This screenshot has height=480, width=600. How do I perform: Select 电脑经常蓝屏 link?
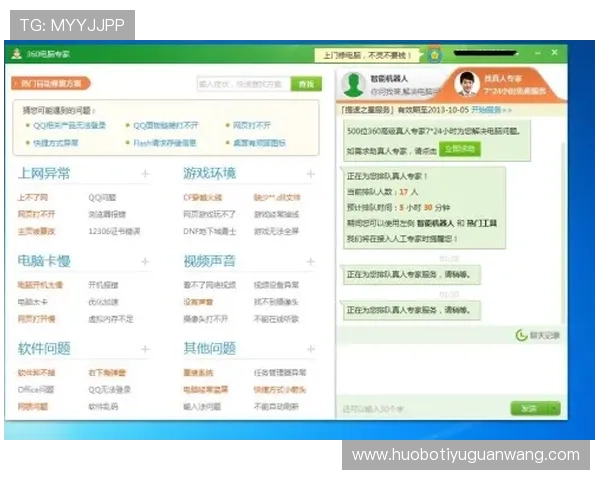click(x=206, y=390)
